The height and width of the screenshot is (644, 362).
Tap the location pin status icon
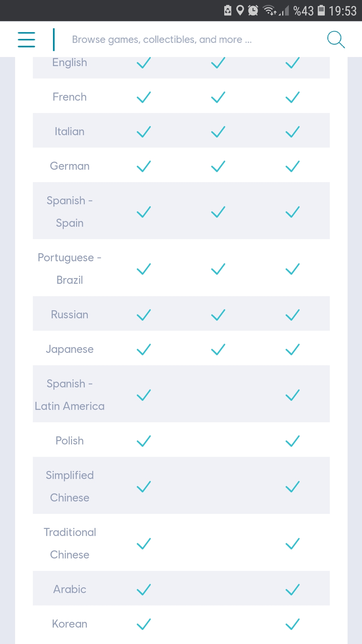[x=240, y=10]
